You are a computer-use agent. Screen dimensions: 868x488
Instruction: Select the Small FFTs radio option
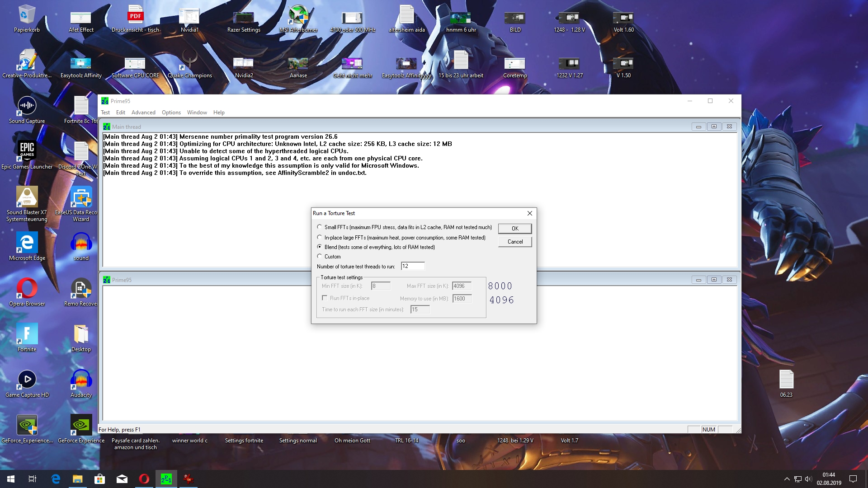[320, 227]
